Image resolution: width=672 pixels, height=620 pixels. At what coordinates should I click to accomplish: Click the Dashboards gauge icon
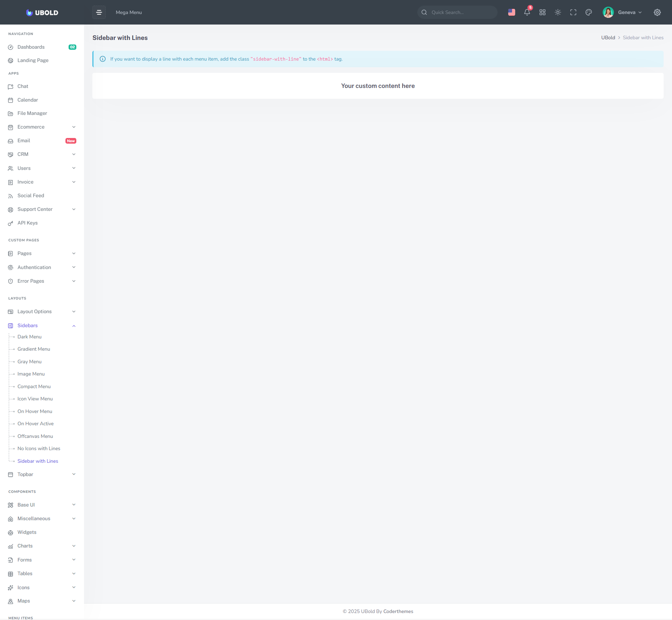(10, 47)
